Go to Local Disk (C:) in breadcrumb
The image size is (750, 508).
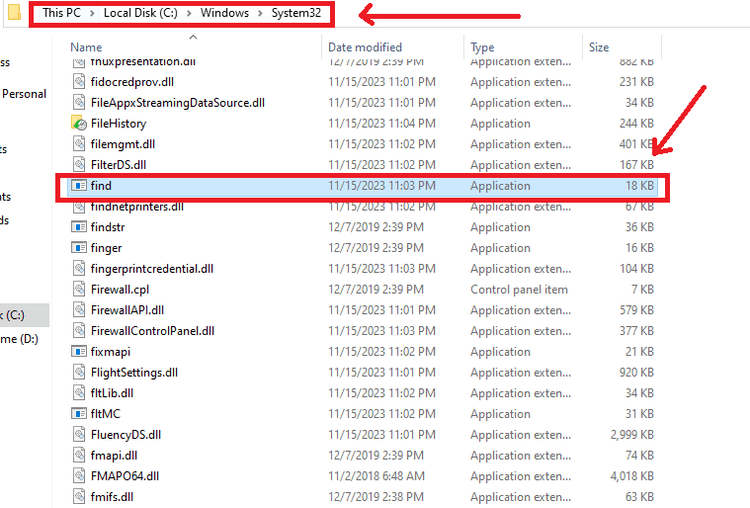[x=142, y=13]
